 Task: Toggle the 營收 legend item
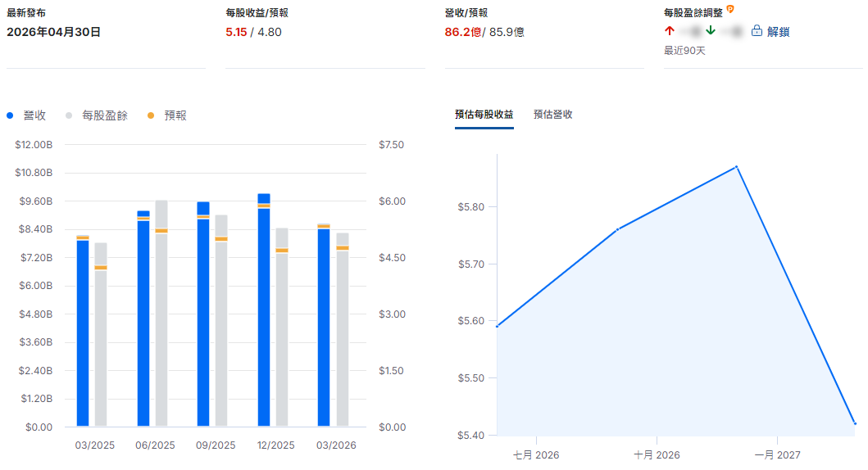[x=26, y=115]
